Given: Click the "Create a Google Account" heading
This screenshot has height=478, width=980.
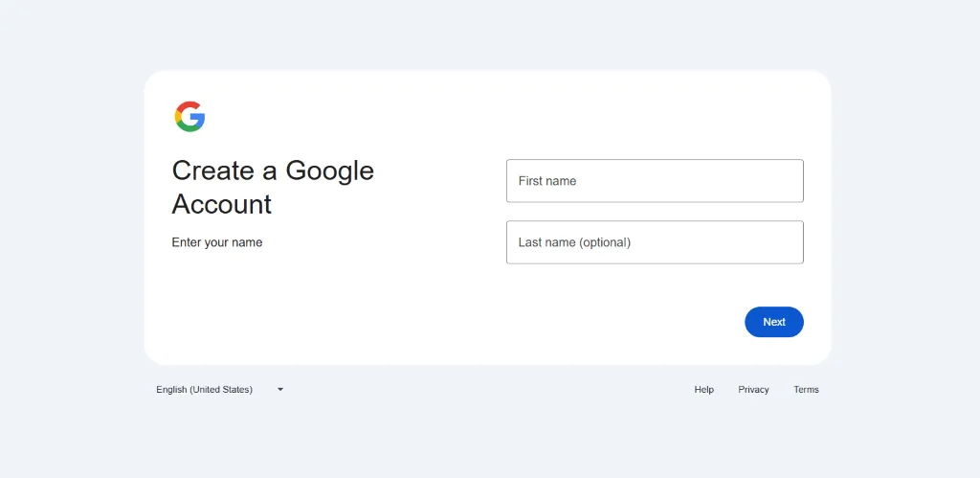Looking at the screenshot, I should pyautogui.click(x=273, y=187).
